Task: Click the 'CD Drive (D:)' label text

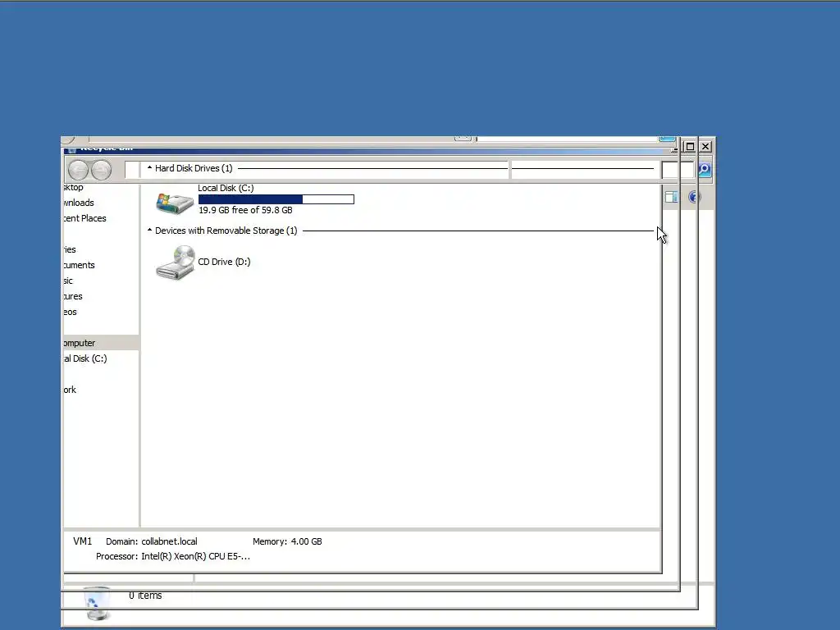Action: pyautogui.click(x=224, y=262)
